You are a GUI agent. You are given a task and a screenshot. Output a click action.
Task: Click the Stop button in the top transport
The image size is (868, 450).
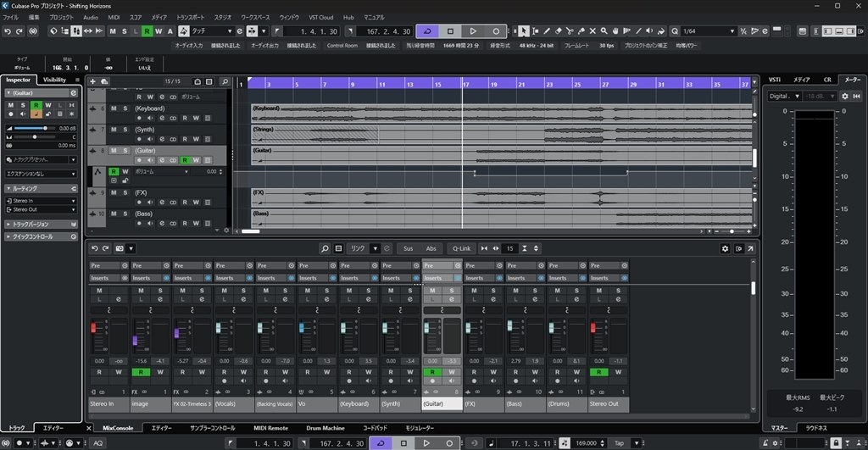tap(451, 31)
